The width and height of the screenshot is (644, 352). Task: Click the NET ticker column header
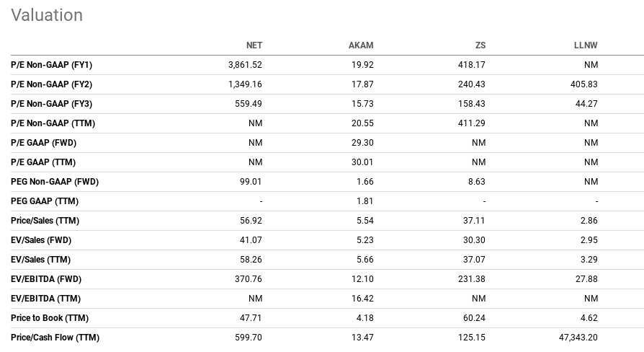click(254, 45)
